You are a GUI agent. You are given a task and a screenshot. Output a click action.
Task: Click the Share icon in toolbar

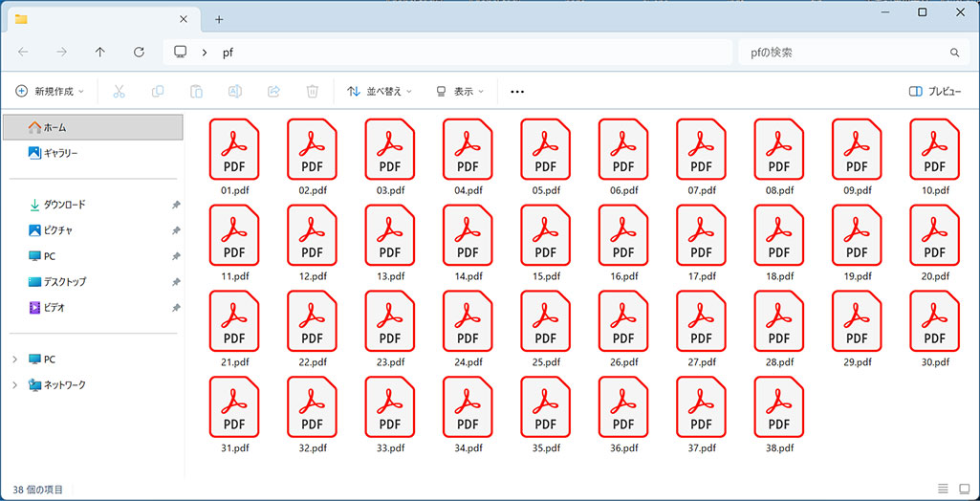tap(273, 92)
